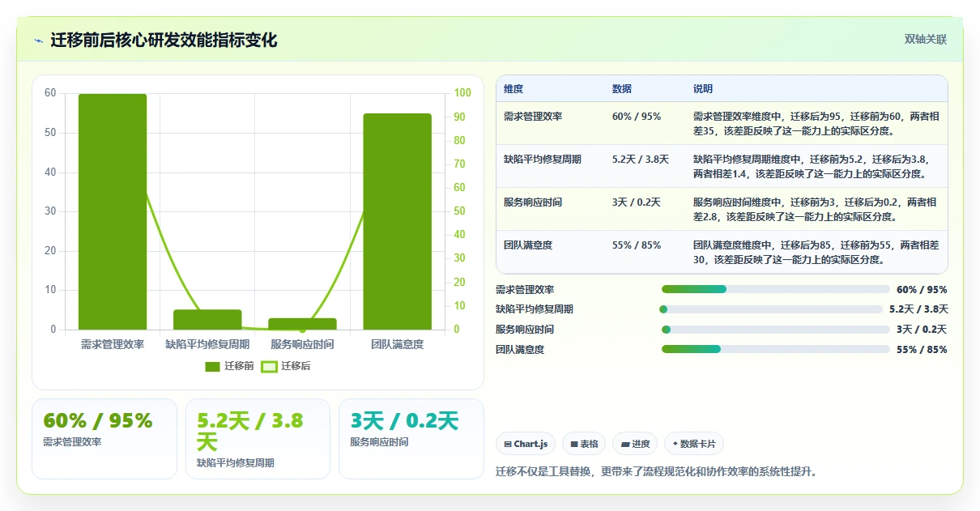Click the lightning icon beside the title
This screenshot has width=980, height=511.
[38, 40]
